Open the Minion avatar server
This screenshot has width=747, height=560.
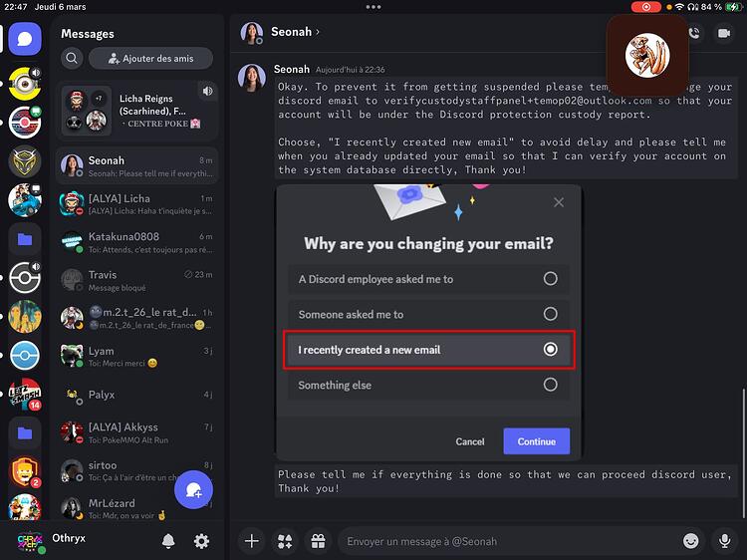click(25, 84)
